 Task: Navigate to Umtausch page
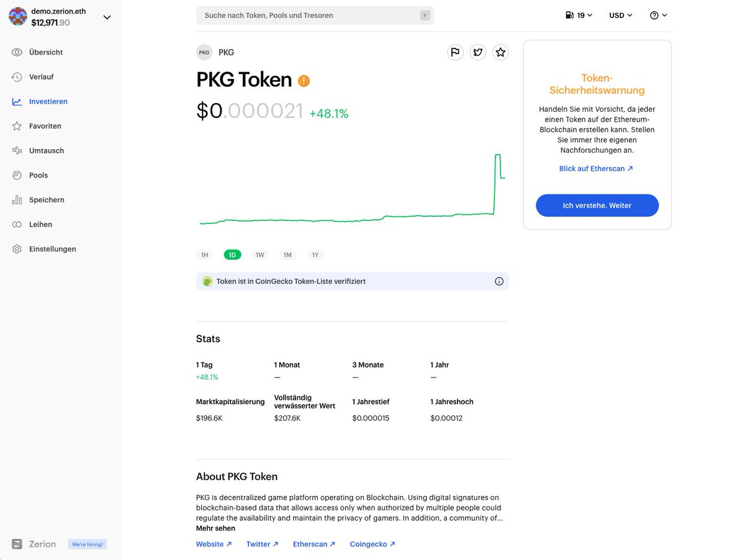point(47,151)
